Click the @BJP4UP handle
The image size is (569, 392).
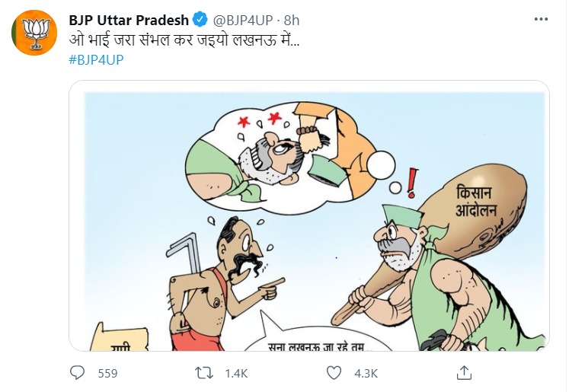pyautogui.click(x=243, y=21)
